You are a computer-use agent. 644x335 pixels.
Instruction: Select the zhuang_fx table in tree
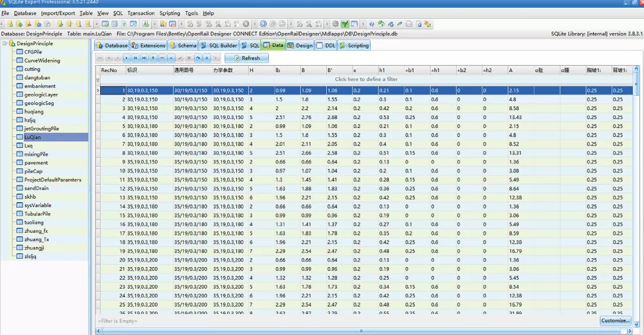coord(36,230)
